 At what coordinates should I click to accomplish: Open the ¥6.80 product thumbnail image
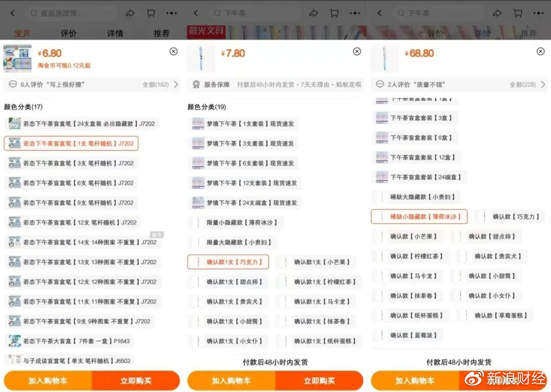tap(17, 58)
